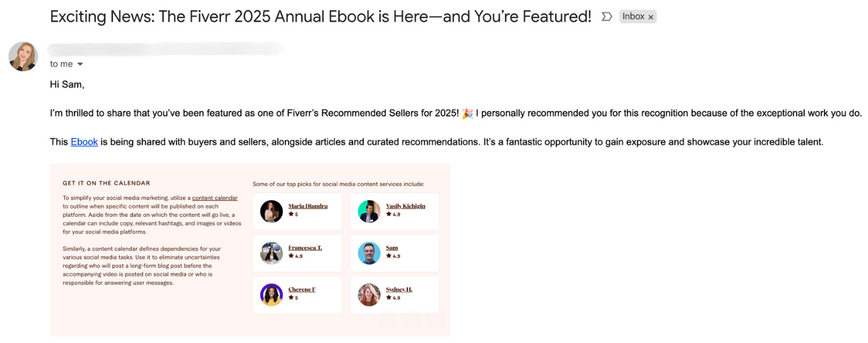Open Vasily Kichigin's name link

[x=405, y=206]
